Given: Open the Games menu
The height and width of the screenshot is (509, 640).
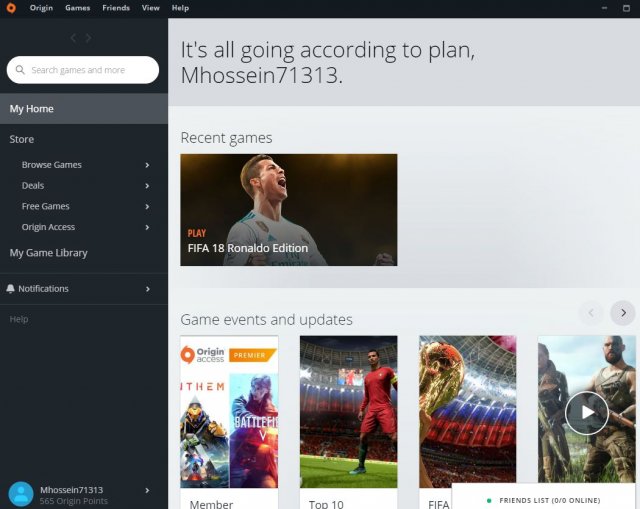Looking at the screenshot, I should coord(78,8).
